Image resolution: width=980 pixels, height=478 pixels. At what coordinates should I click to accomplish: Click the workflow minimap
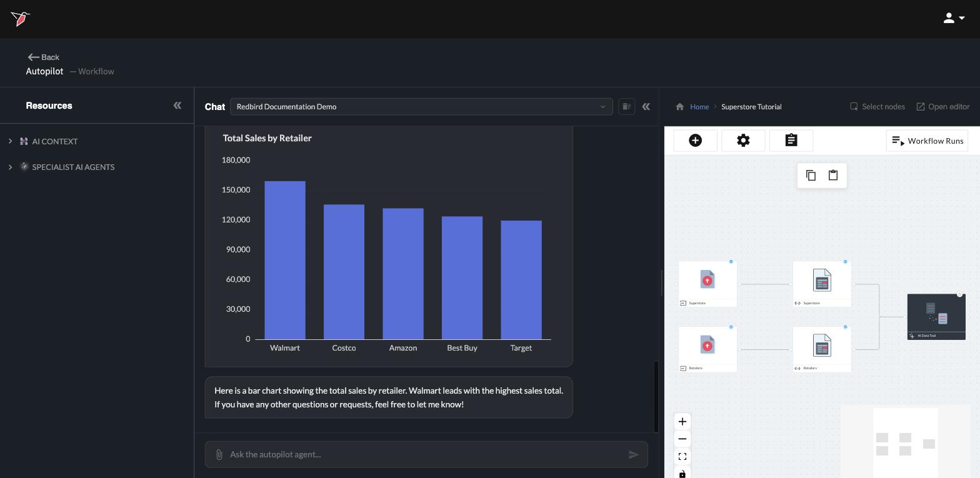tap(905, 442)
